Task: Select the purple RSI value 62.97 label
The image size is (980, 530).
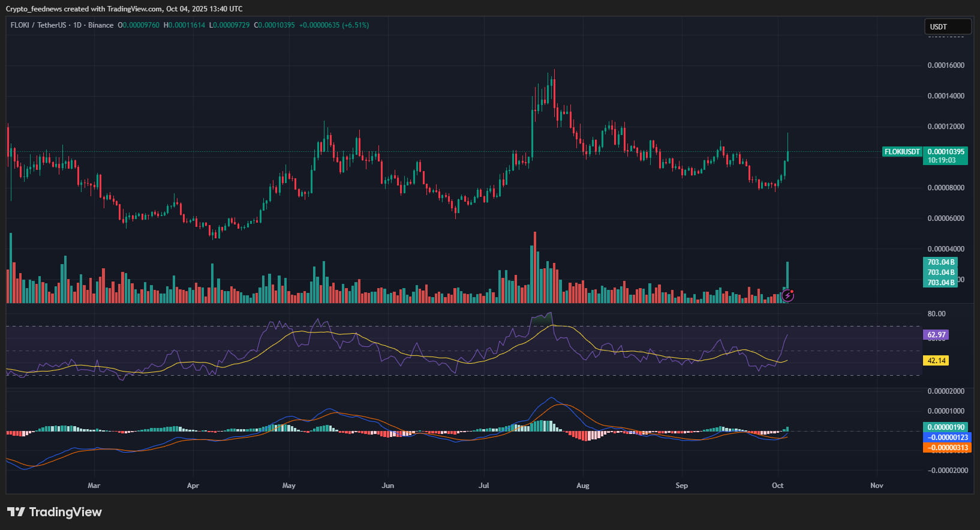Action: coord(936,335)
